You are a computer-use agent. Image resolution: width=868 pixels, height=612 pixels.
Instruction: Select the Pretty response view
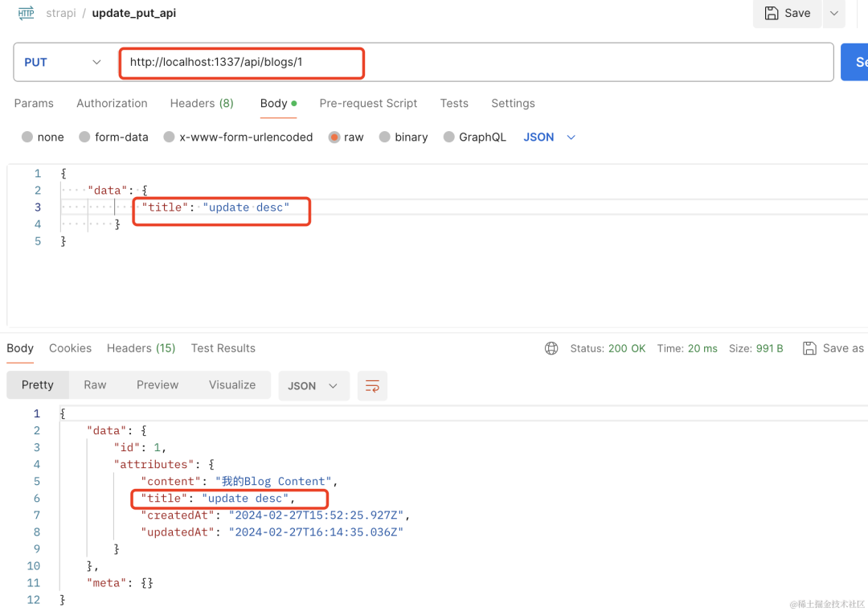click(38, 385)
